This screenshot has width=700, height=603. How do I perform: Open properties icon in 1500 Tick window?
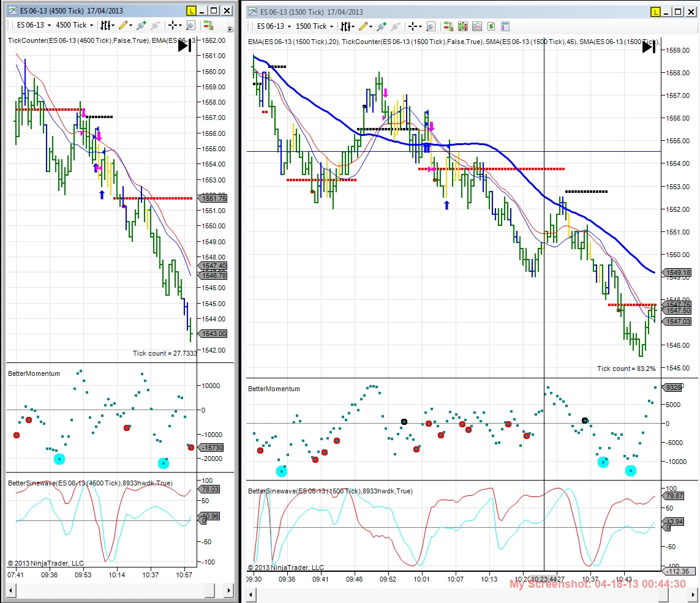[505, 27]
